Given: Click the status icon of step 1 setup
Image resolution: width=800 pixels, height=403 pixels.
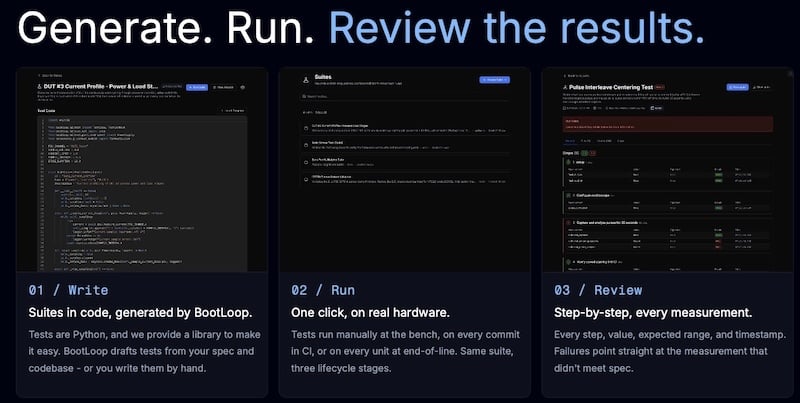Looking at the screenshot, I should (x=568, y=162).
